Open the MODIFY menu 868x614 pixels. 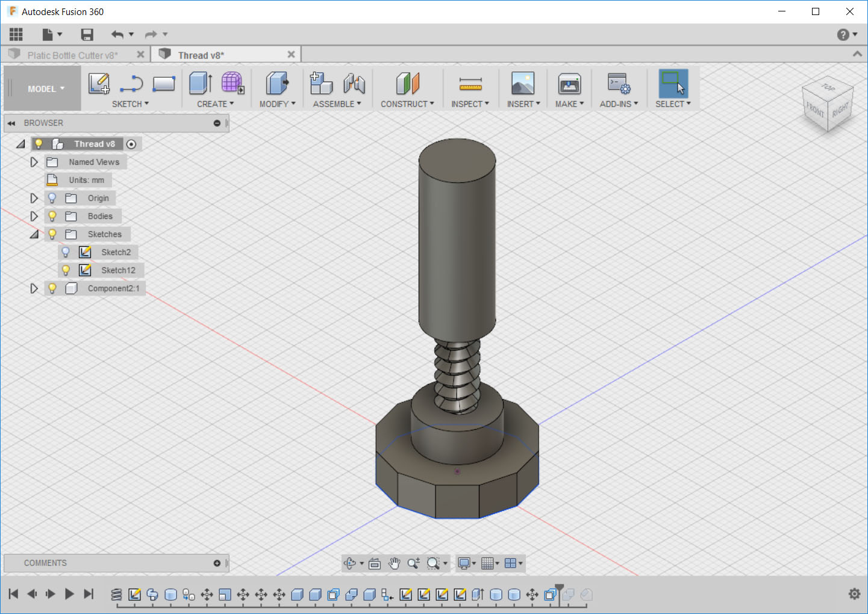pyautogui.click(x=277, y=104)
